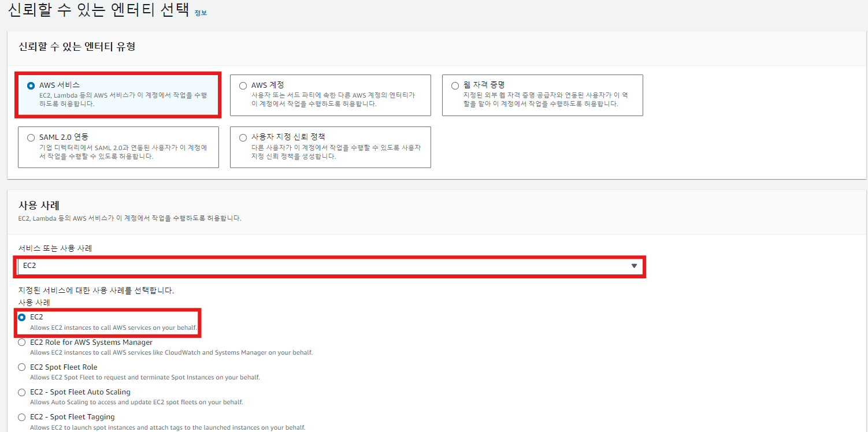Select EC2 - Spot Fleet Auto Scaling
Screen dimensions: 868x432
point(22,392)
